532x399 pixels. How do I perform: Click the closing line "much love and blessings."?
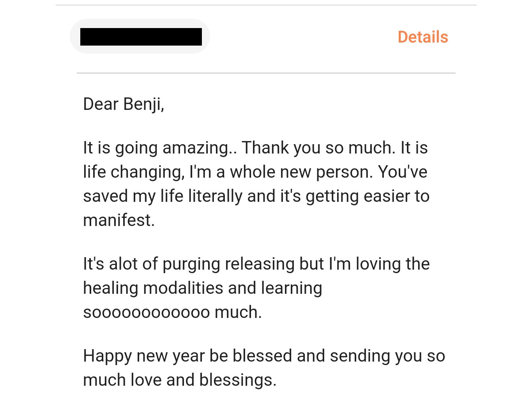pyautogui.click(x=180, y=380)
